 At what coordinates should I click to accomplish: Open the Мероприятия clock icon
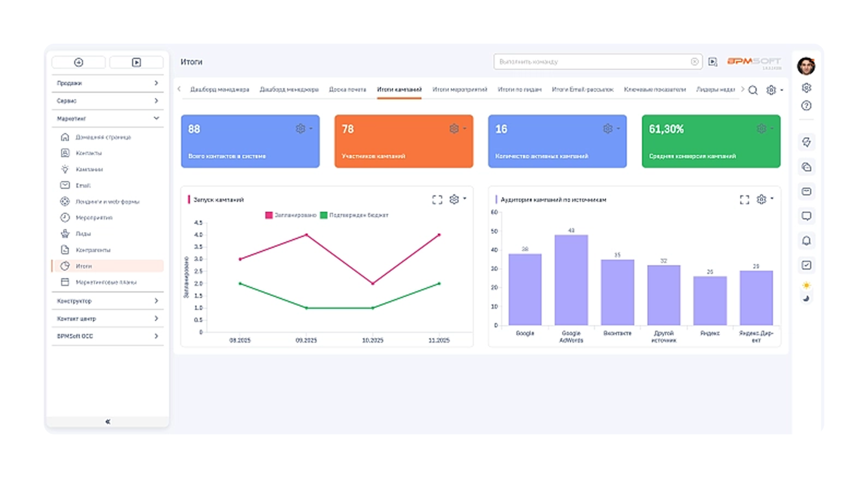click(65, 217)
